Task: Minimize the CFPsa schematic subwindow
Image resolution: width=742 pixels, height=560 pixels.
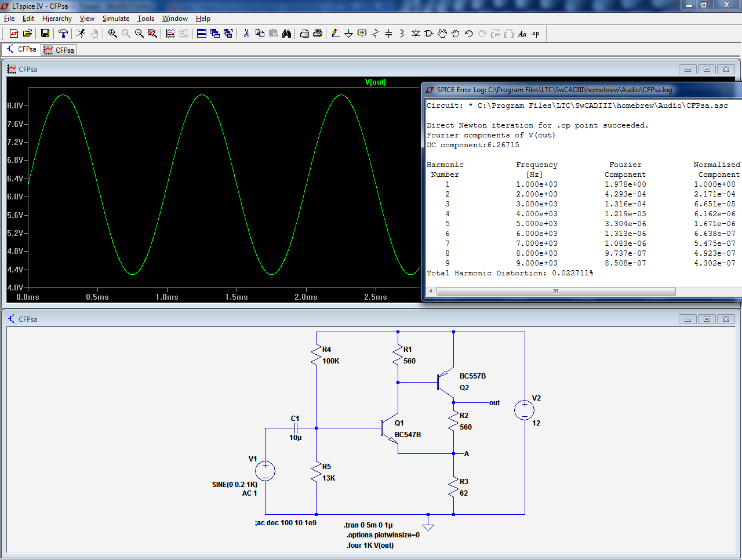Action: pyautogui.click(x=688, y=319)
